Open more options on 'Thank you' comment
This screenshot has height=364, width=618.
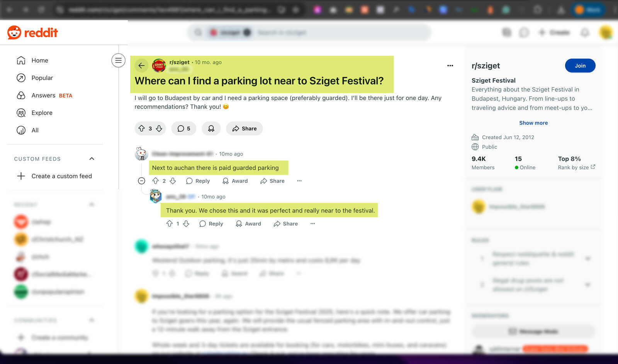pos(312,223)
